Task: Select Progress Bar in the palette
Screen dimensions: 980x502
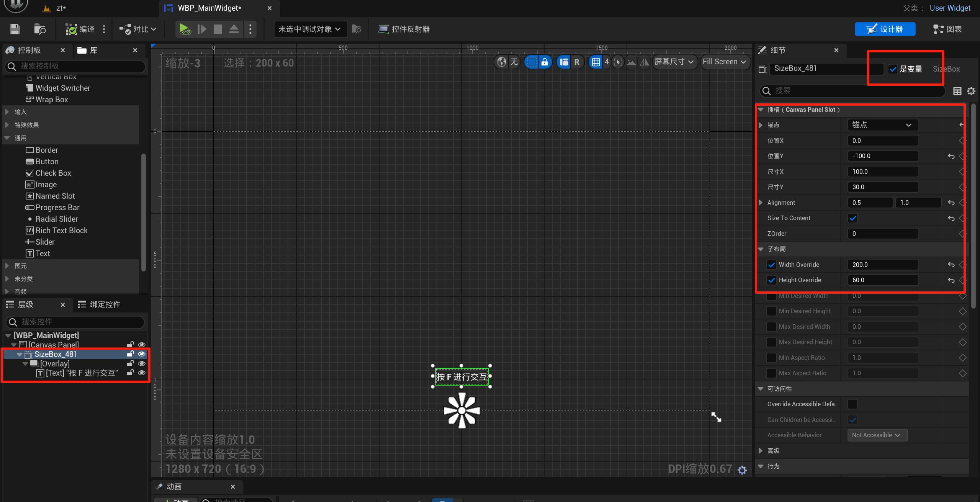Action: (x=57, y=208)
